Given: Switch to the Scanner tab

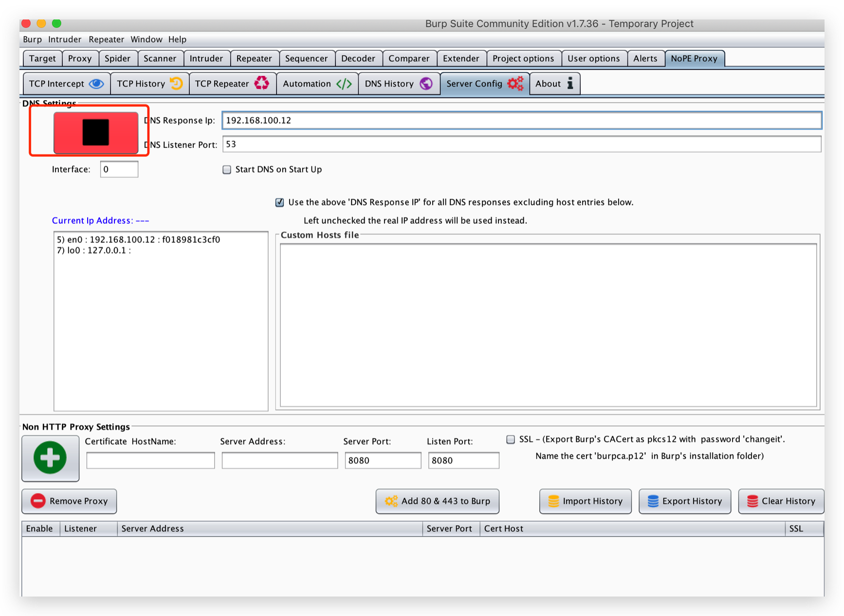Looking at the screenshot, I should point(160,58).
